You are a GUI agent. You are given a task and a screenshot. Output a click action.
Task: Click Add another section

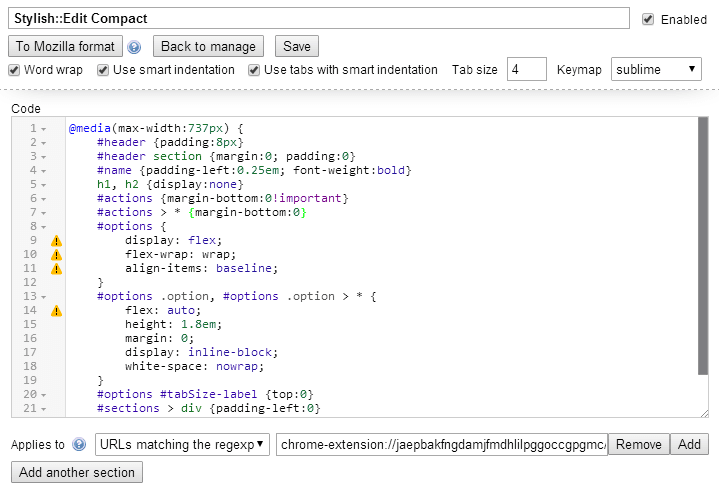[x=77, y=473]
